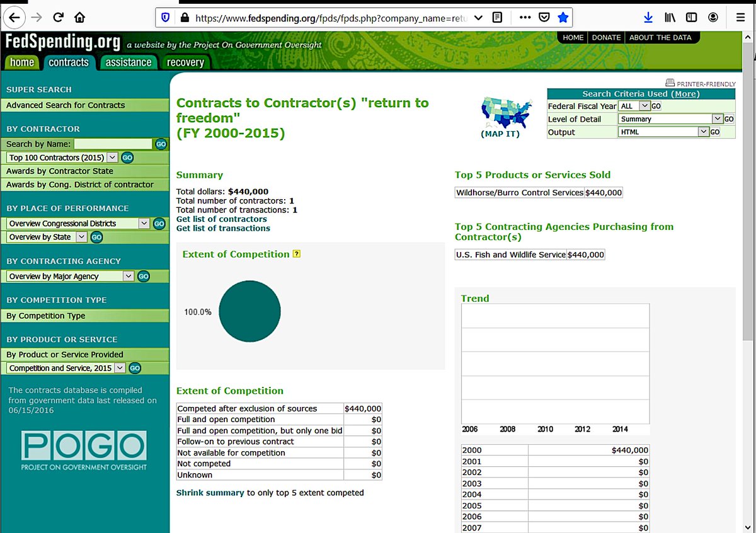
Task: Click Get list of transactions
Action: coord(223,229)
